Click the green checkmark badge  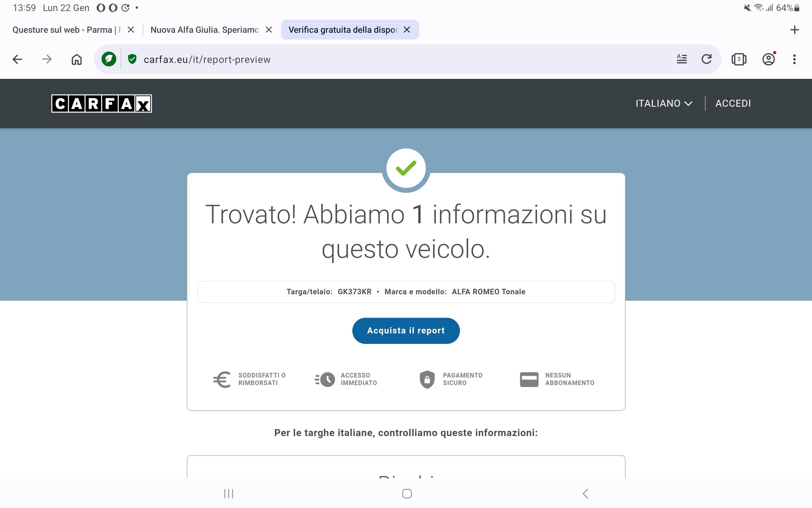[x=406, y=168]
